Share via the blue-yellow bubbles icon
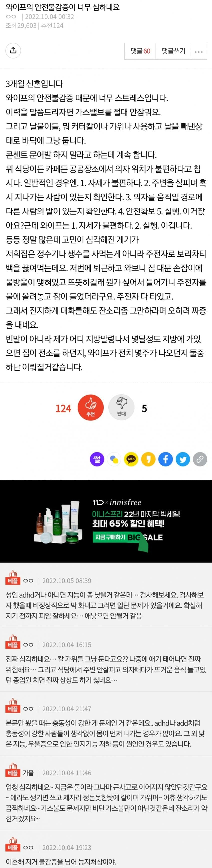Viewport: 212px width, 868px height. [x=114, y=459]
